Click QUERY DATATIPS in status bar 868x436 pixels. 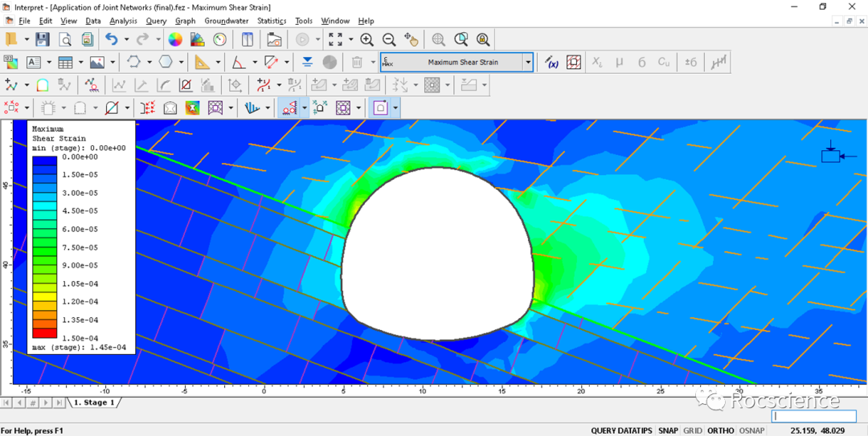coord(621,430)
